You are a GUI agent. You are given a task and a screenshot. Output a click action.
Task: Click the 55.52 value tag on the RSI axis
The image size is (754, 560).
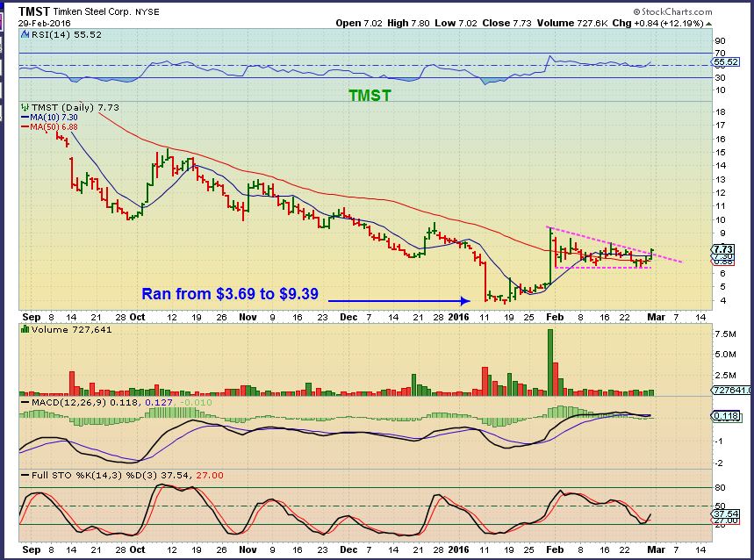click(x=726, y=62)
